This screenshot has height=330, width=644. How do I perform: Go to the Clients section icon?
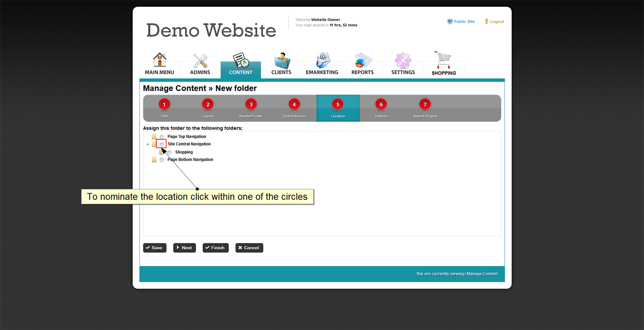(281, 60)
